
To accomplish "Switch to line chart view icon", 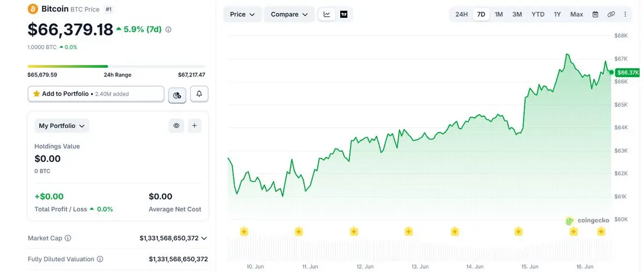I will tap(327, 15).
